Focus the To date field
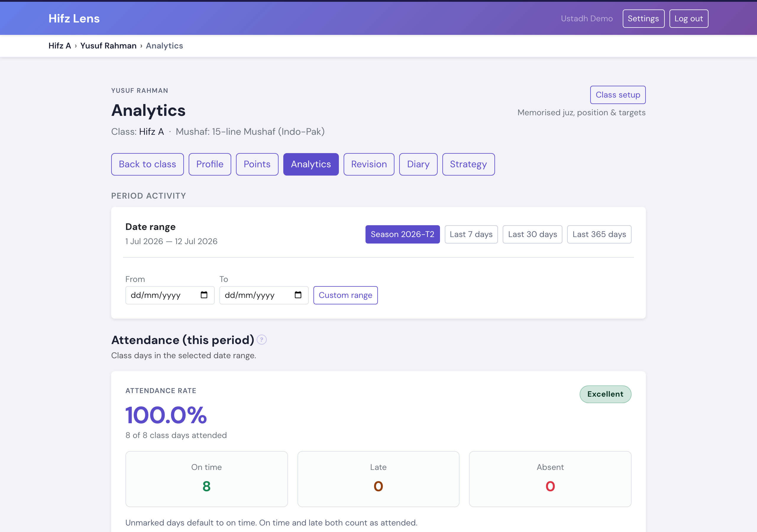757x532 pixels. tap(264, 295)
